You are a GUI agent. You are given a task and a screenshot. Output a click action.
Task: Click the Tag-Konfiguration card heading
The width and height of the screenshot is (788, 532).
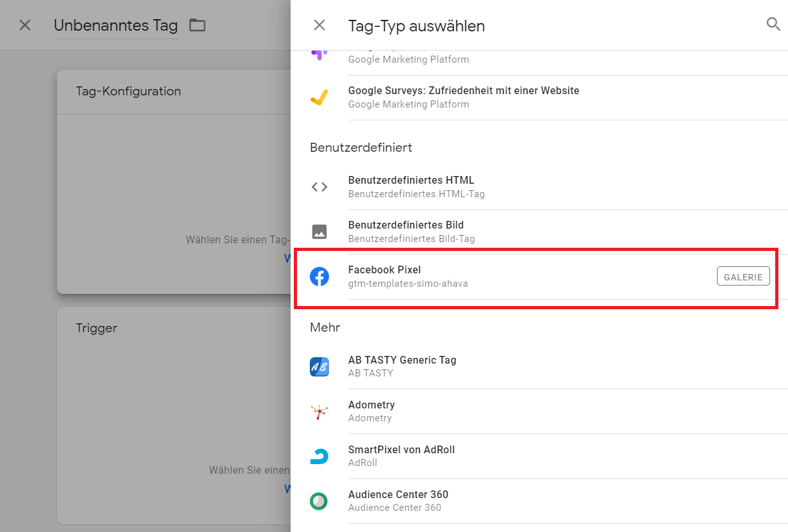point(128,91)
